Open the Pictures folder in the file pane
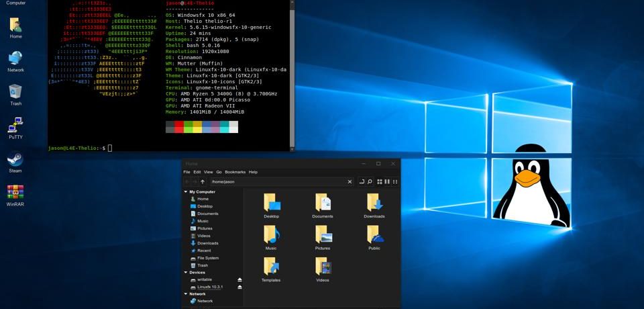Viewport: 644px width, 309px height. tap(323, 237)
